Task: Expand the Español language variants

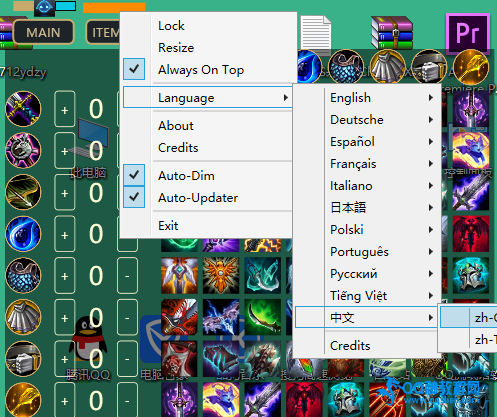Action: 367,142
